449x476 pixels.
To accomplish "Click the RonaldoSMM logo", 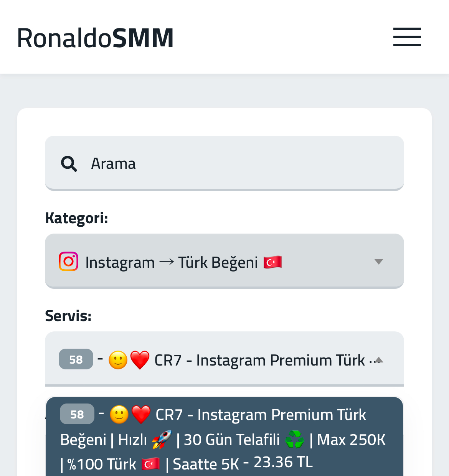I will point(95,38).
